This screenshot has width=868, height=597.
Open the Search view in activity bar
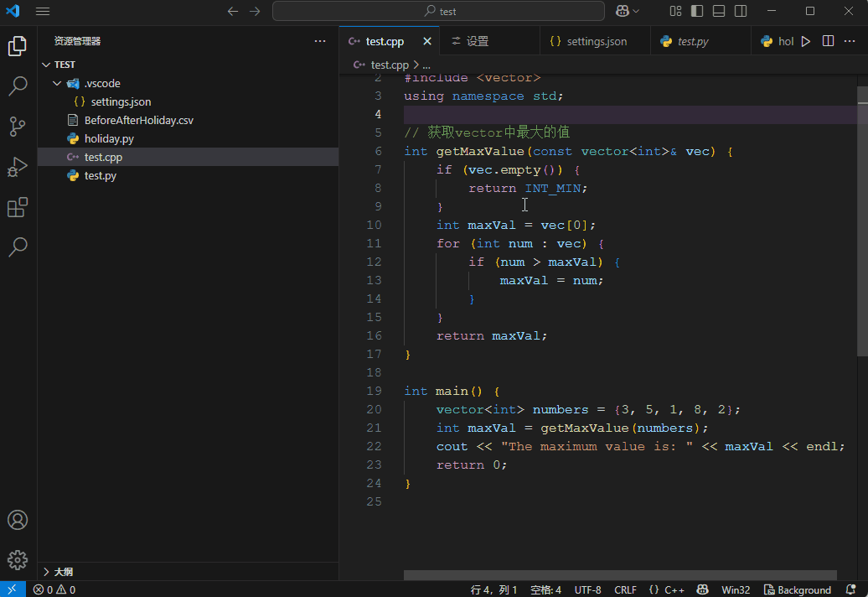click(18, 86)
